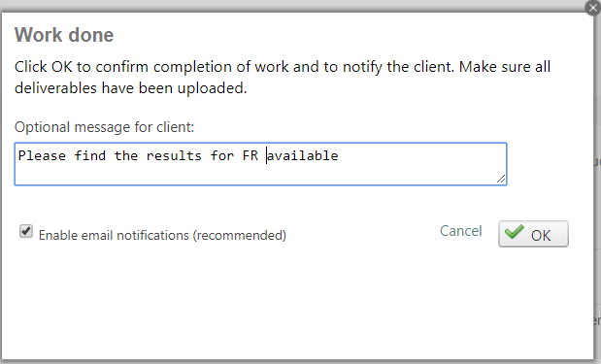The width and height of the screenshot is (601, 364).
Task: Select the "Work done" dialog heading
Action: (x=64, y=35)
